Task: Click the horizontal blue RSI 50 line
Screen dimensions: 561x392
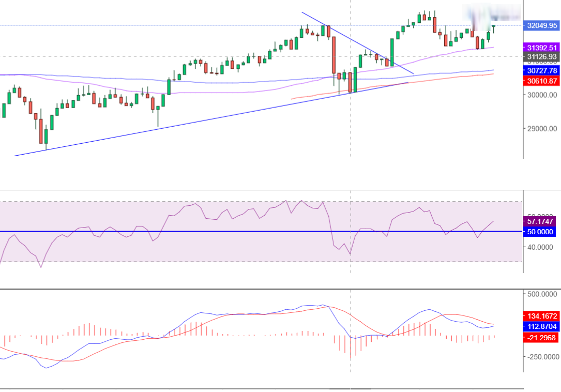Action: (261, 232)
